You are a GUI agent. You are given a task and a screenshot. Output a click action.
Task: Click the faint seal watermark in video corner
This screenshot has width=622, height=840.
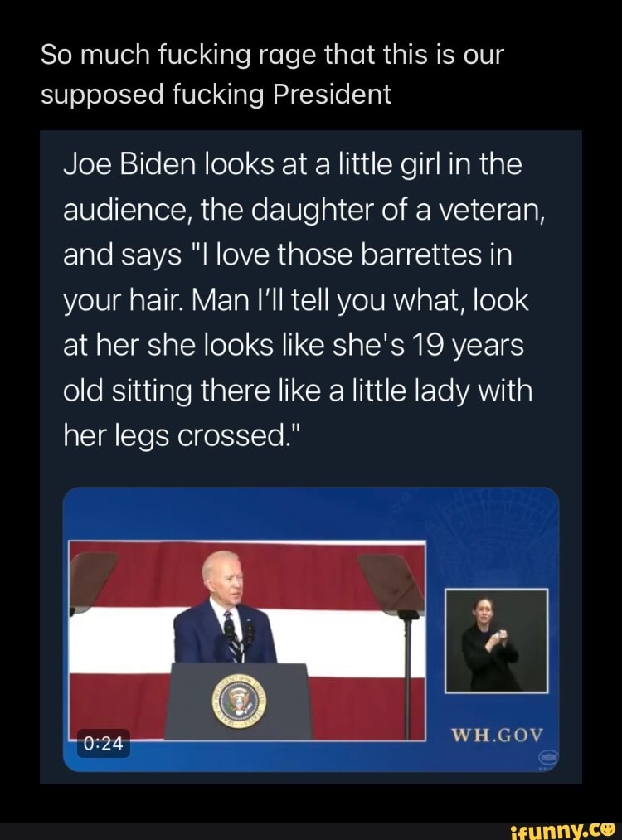point(514,514)
